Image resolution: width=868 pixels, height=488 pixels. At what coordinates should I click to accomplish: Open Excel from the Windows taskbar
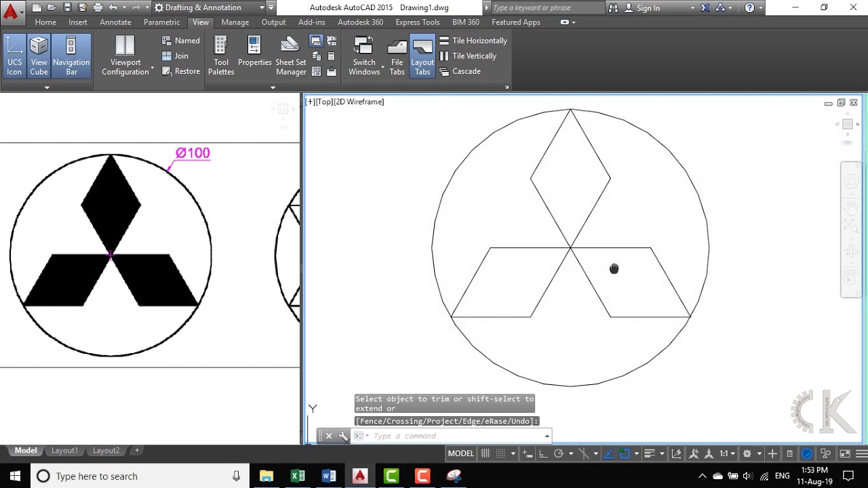point(298,476)
